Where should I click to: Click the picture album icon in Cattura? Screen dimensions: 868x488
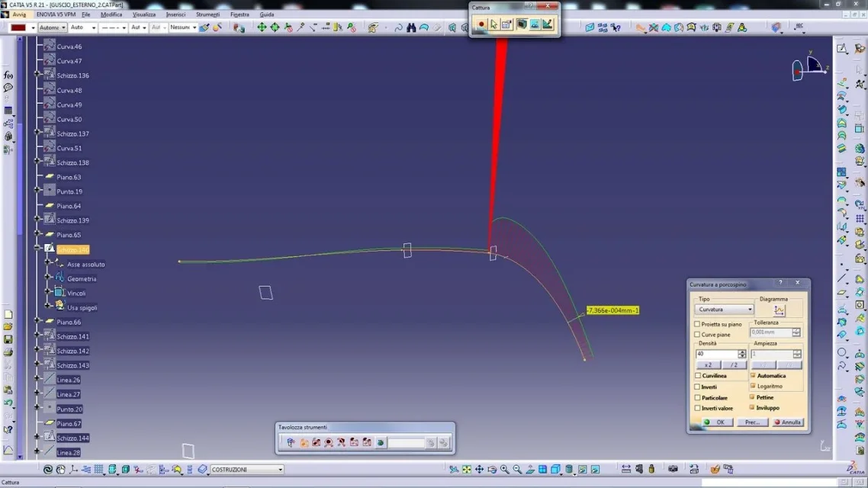coord(534,24)
